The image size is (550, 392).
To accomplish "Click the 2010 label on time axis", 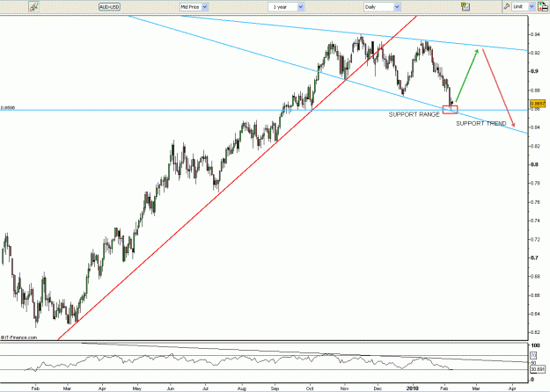I will click(413, 388).
